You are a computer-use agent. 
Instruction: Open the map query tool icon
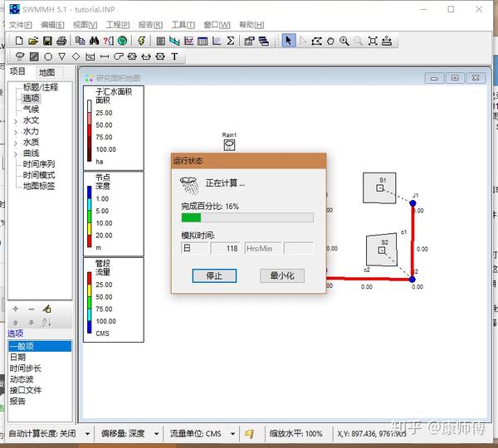108,41
